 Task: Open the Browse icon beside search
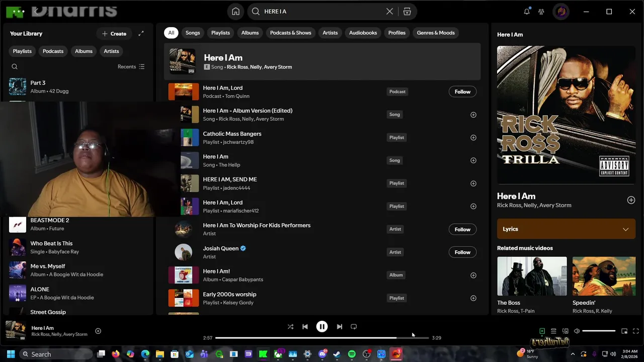(407, 12)
